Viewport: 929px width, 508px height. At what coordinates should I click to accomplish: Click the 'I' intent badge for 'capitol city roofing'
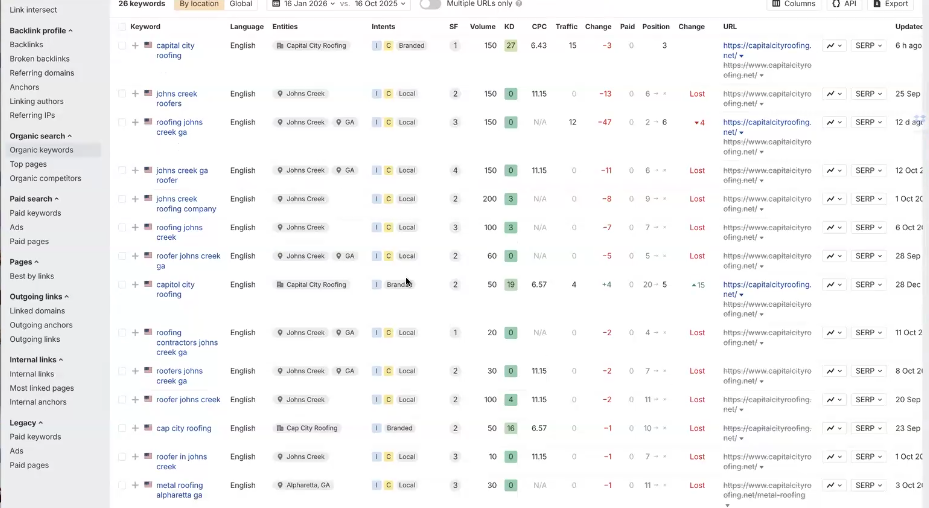(x=377, y=285)
